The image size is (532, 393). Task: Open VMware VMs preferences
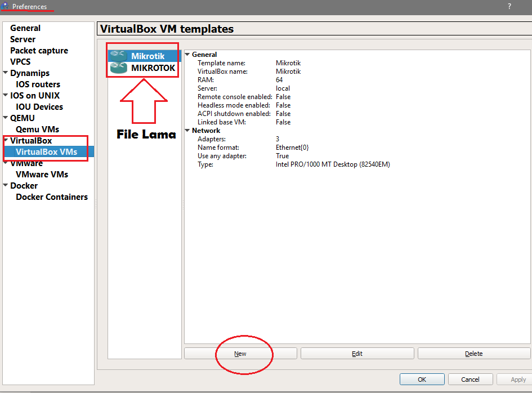pos(42,175)
